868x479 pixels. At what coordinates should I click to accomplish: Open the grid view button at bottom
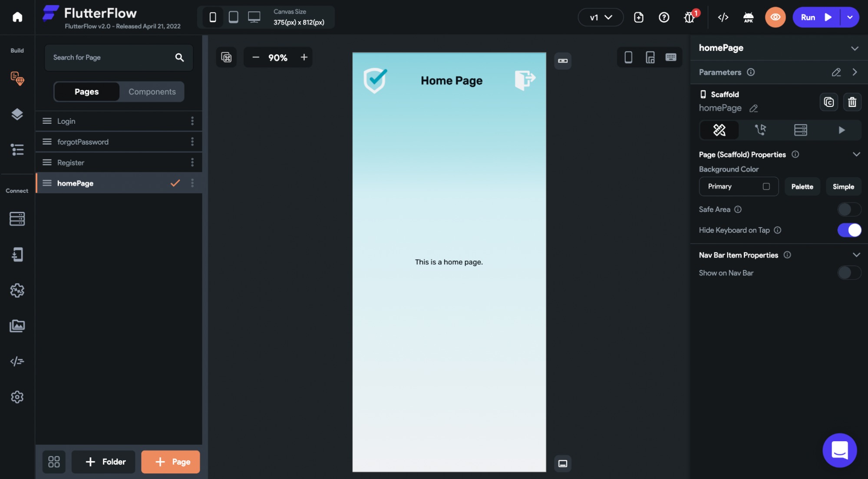pos(54,462)
